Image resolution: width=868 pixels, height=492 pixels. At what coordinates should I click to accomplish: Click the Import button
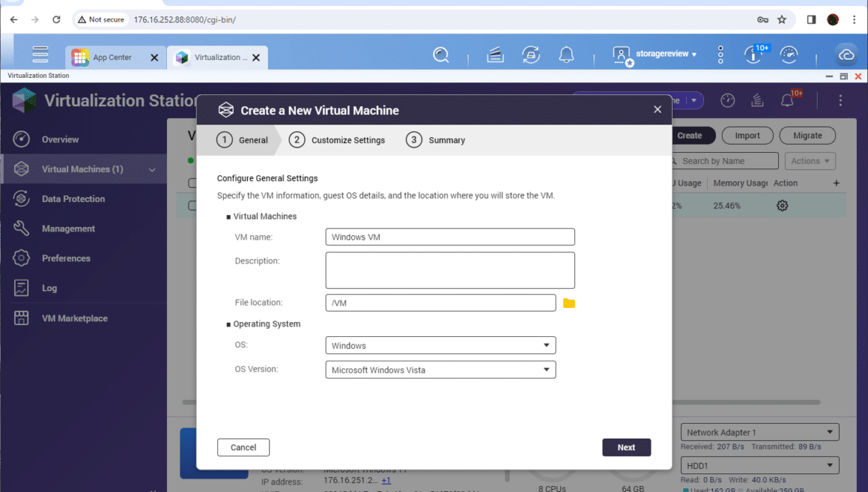(x=747, y=136)
